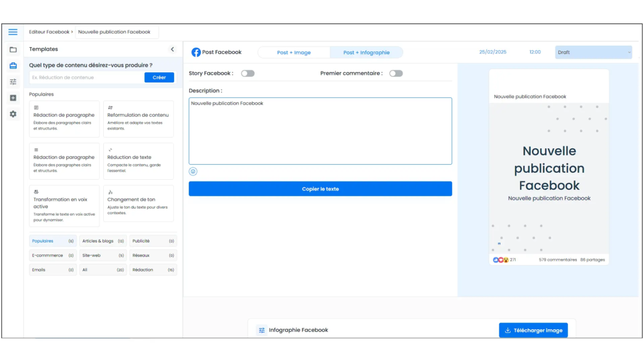Click the Transformation en voix active icon
The width and height of the screenshot is (644, 362).
[x=36, y=192]
